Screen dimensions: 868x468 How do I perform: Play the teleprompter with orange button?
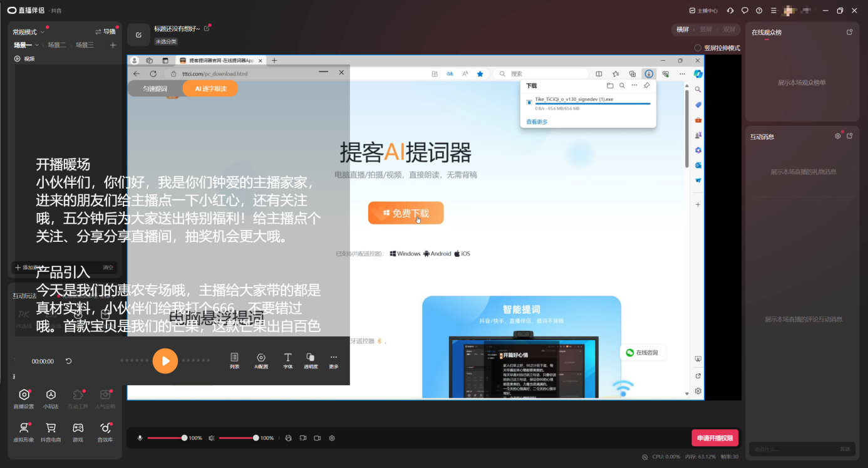[x=165, y=361]
